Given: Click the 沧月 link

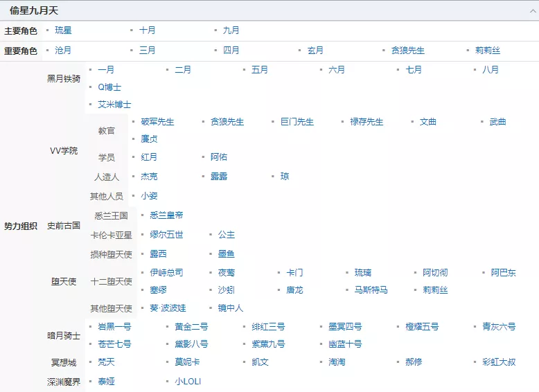Looking at the screenshot, I should (x=63, y=51).
